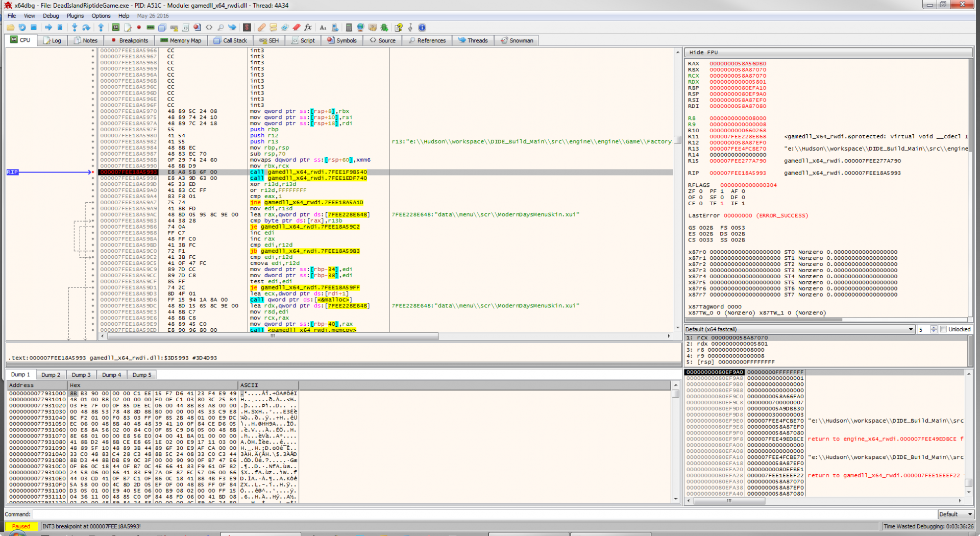Open the Scylla plugin toolbar icon
The image size is (980, 536).
click(x=247, y=28)
